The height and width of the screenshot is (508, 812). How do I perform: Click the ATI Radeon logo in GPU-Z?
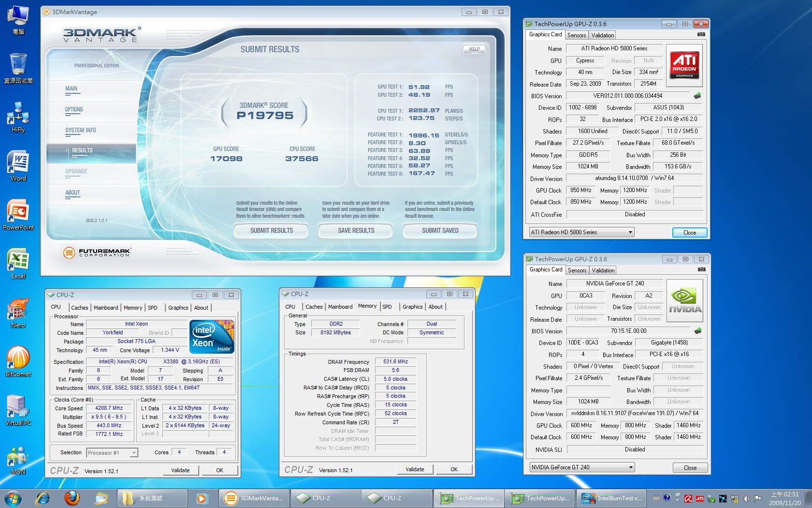pos(684,65)
